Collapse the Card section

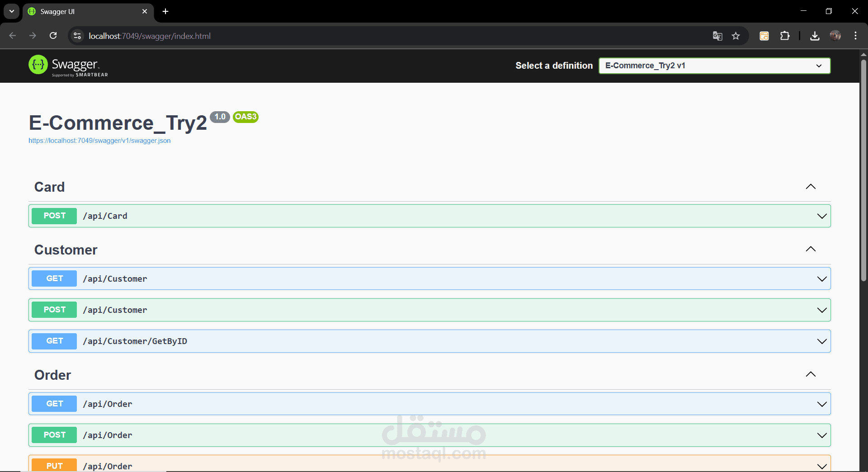coord(811,187)
